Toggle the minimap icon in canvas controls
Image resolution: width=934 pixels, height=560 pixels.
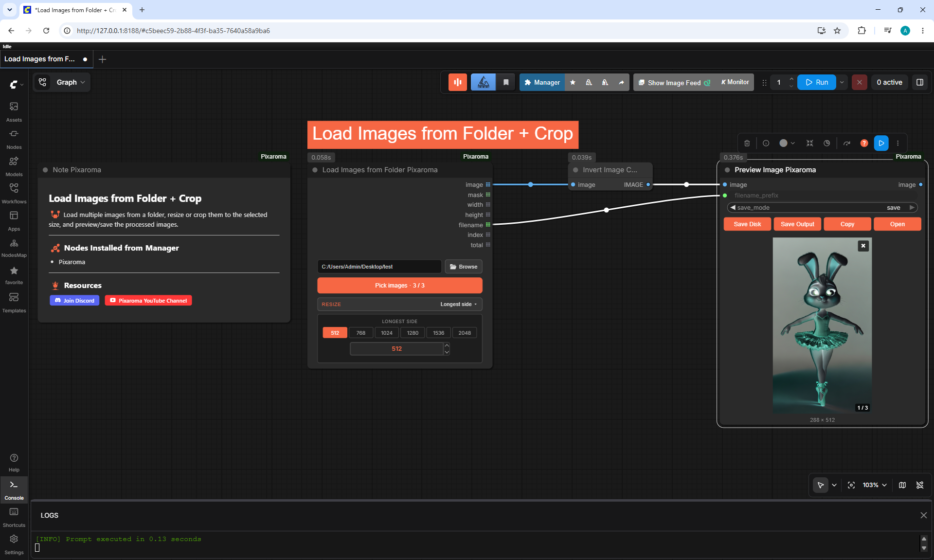click(902, 485)
